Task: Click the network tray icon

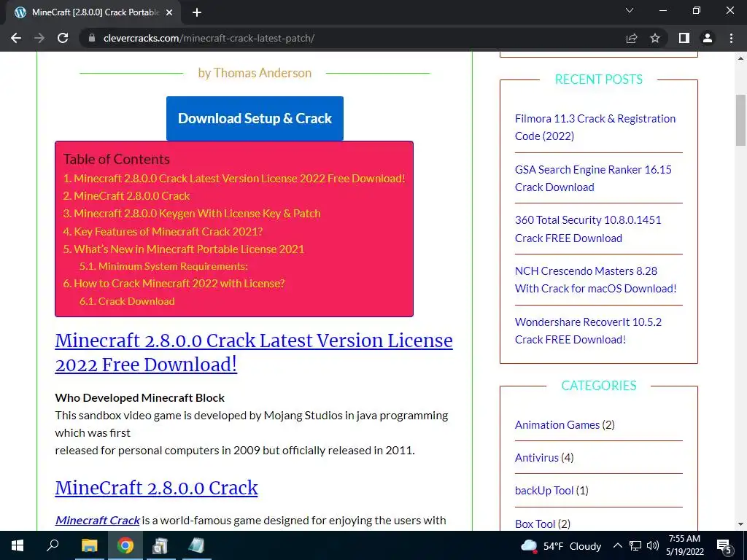Action: point(635,545)
